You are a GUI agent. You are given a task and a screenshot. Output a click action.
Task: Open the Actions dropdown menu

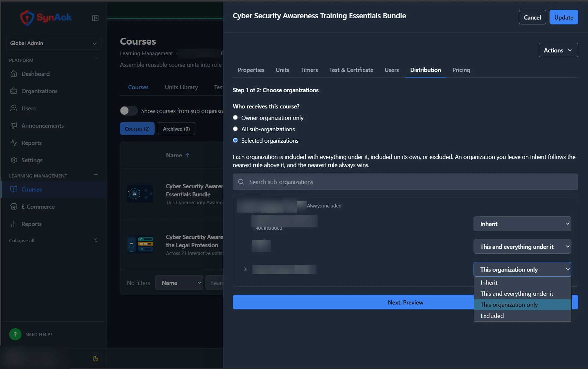pyautogui.click(x=558, y=50)
